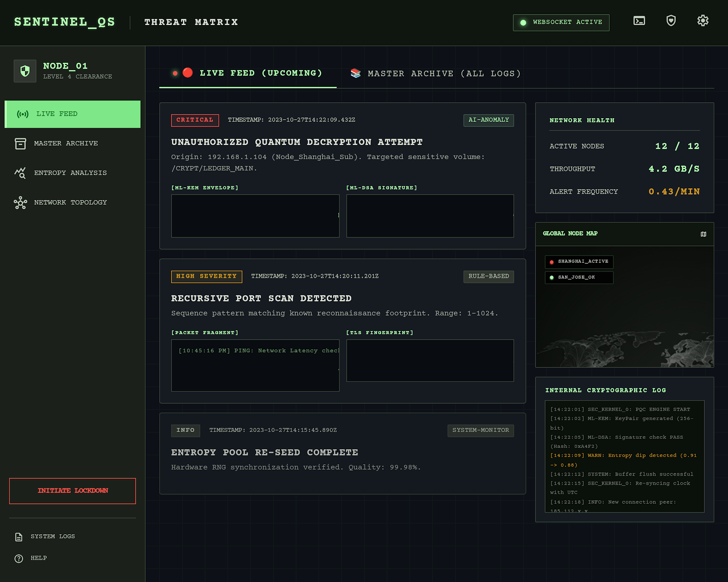
Task: Switch to Live Feed (Upcoming) tab
Action: tap(248, 73)
